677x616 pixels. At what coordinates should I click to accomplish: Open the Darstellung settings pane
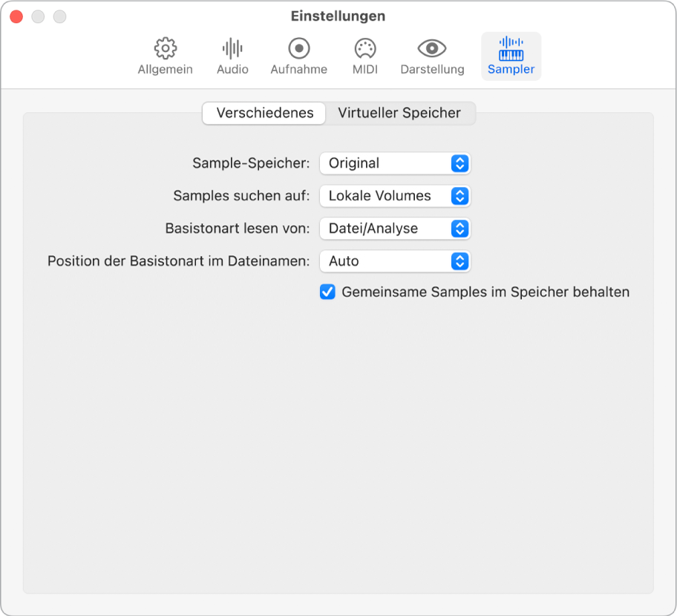[x=432, y=56]
